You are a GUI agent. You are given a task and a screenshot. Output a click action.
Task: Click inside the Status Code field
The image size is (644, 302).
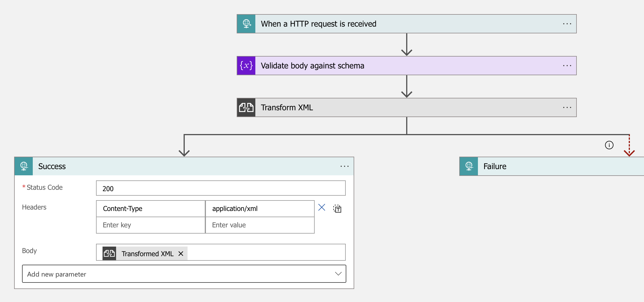221,188
